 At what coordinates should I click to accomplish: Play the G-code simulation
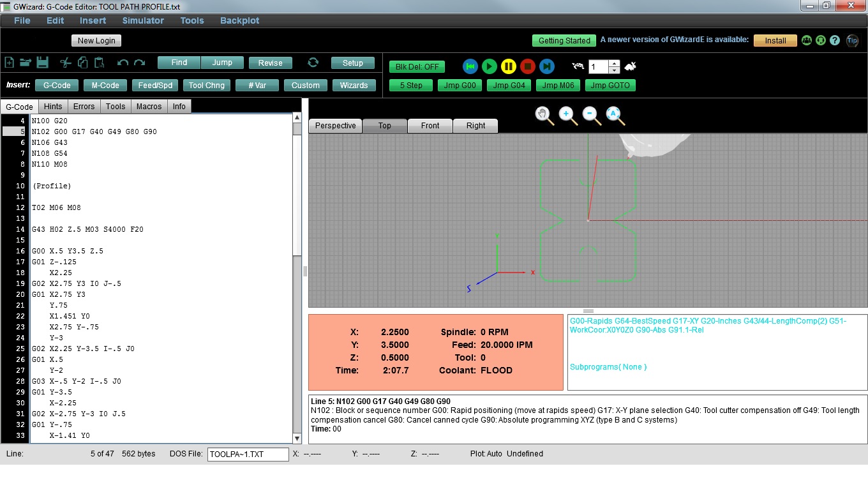(x=489, y=66)
